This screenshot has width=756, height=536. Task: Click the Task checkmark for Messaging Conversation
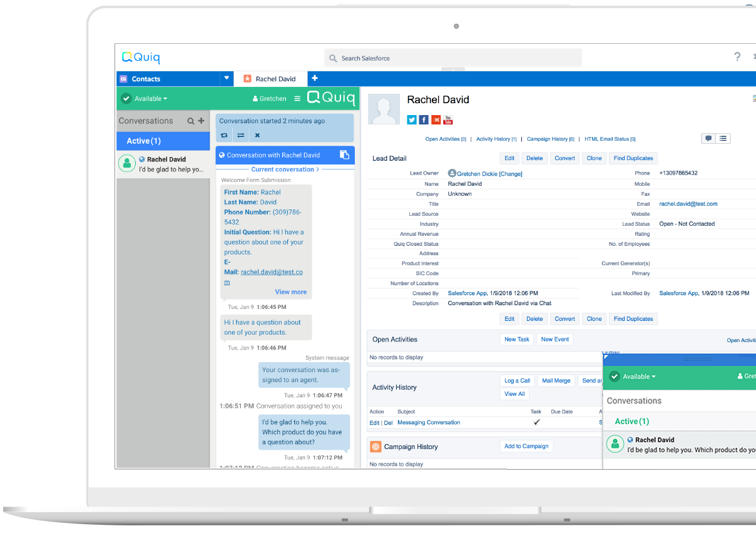(536, 422)
